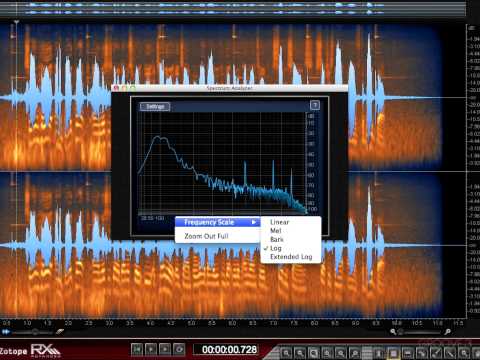480x360 pixels.
Task: Click the frequency readout text in the analyzer
Action: (152, 218)
